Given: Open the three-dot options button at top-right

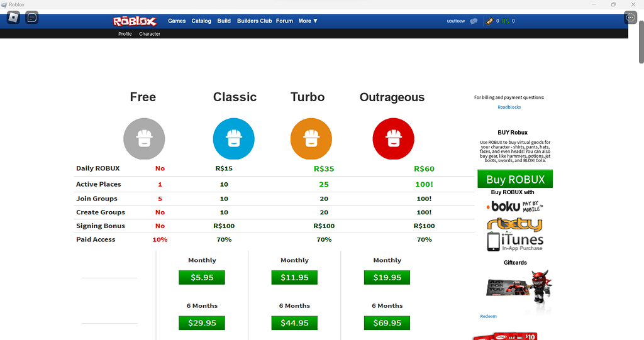Looking at the screenshot, I should coord(630,18).
